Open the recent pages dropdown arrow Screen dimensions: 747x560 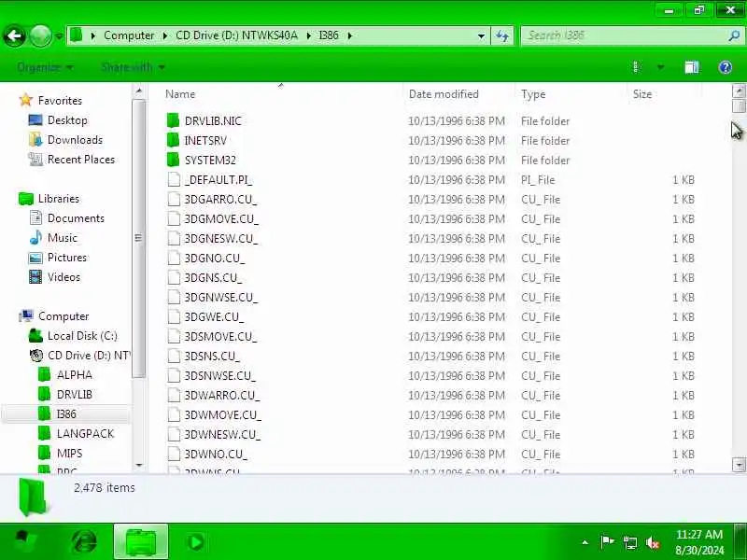pyautogui.click(x=59, y=36)
